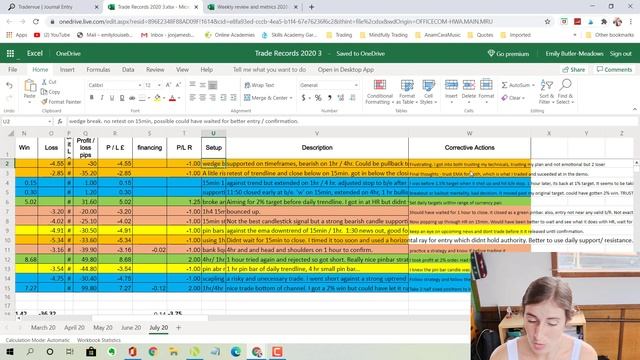Open the Review ribbon tab
640x360 pixels.
(x=155, y=69)
